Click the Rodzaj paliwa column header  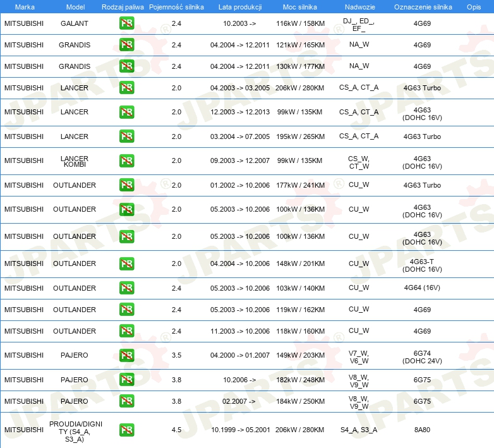point(123,7)
